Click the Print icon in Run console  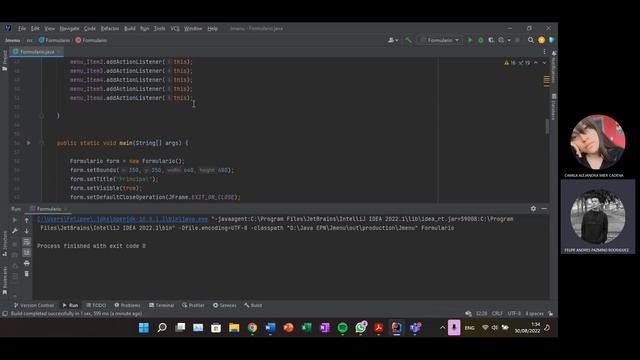pos(27,263)
